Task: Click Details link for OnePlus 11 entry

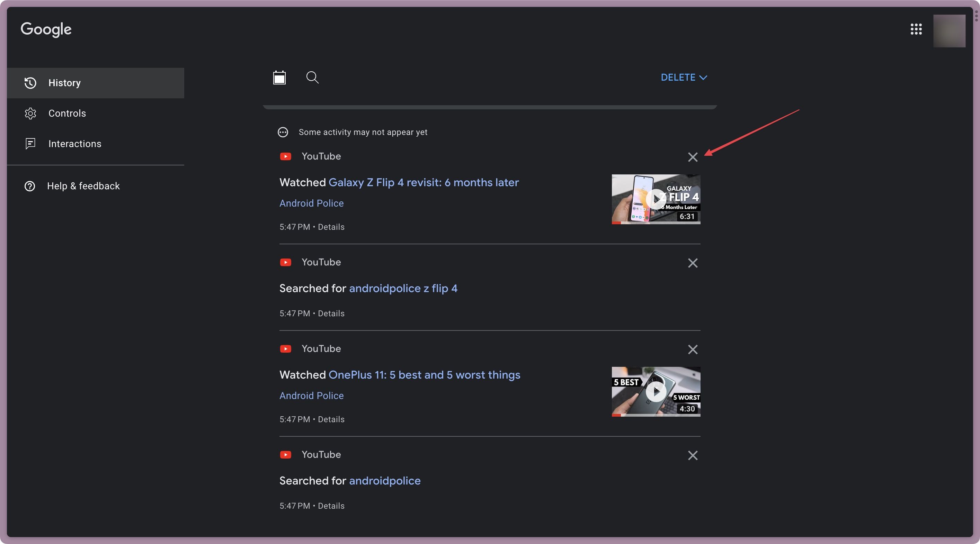Action: pyautogui.click(x=331, y=419)
